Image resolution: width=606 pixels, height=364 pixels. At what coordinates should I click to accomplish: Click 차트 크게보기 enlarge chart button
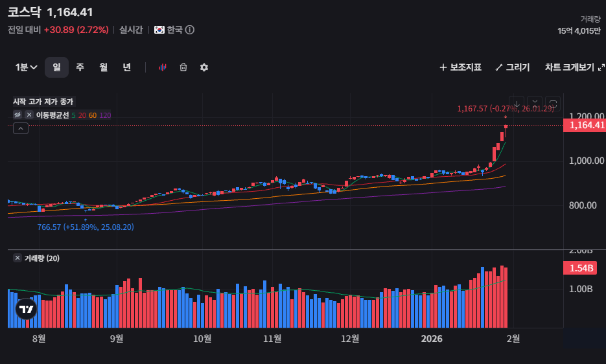point(575,67)
